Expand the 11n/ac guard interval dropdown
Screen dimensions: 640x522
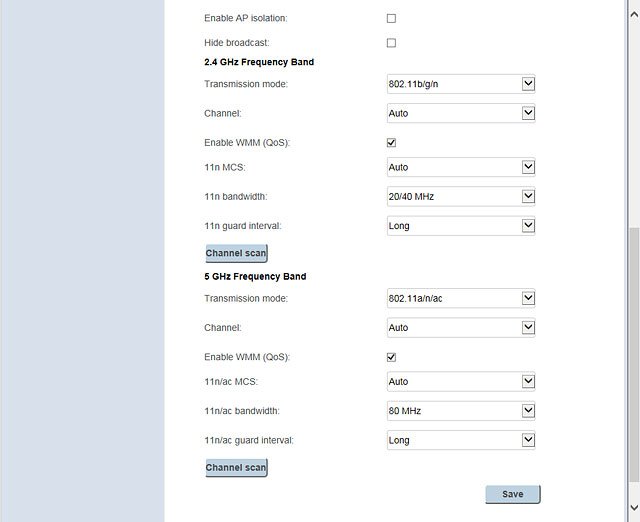coord(461,440)
